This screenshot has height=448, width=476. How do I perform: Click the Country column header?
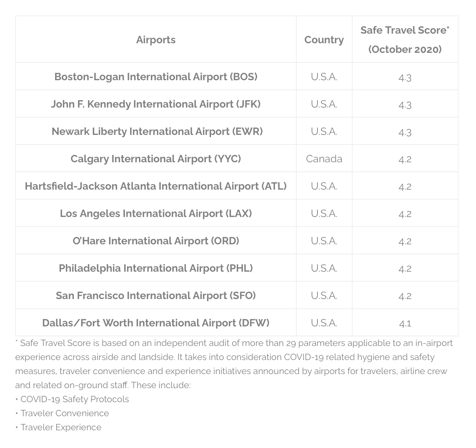tap(324, 40)
